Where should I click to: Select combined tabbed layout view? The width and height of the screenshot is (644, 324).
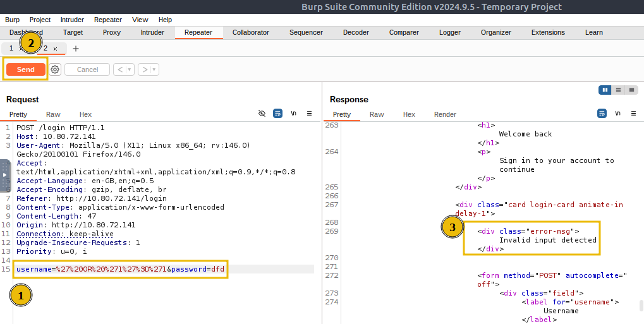[x=632, y=90]
